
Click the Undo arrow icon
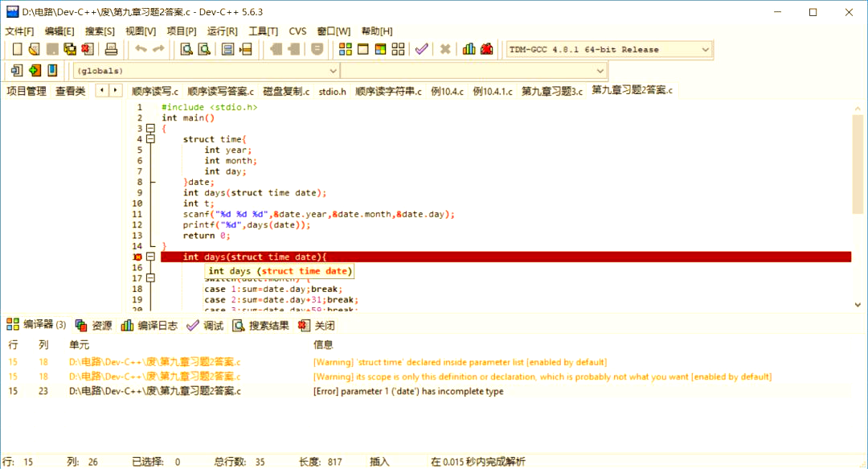141,49
